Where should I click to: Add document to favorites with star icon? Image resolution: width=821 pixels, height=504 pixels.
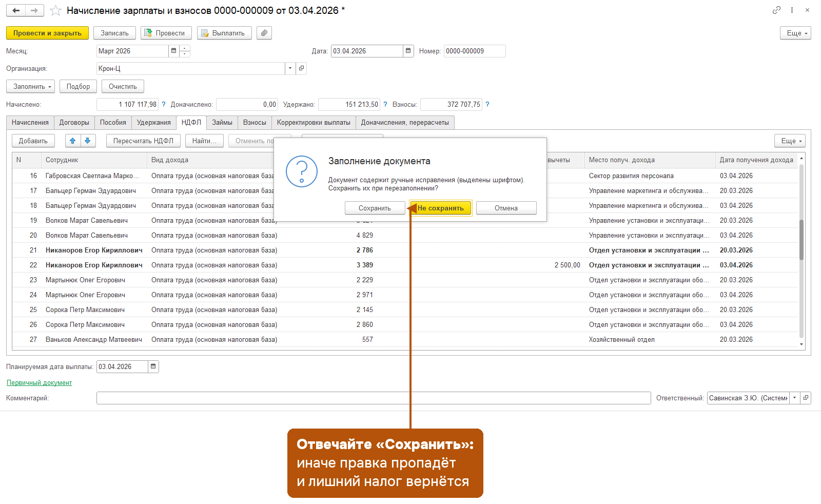pyautogui.click(x=55, y=10)
